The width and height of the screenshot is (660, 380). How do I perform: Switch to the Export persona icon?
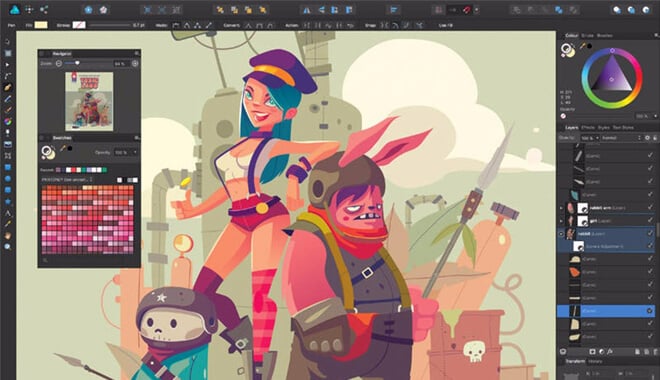(x=44, y=9)
